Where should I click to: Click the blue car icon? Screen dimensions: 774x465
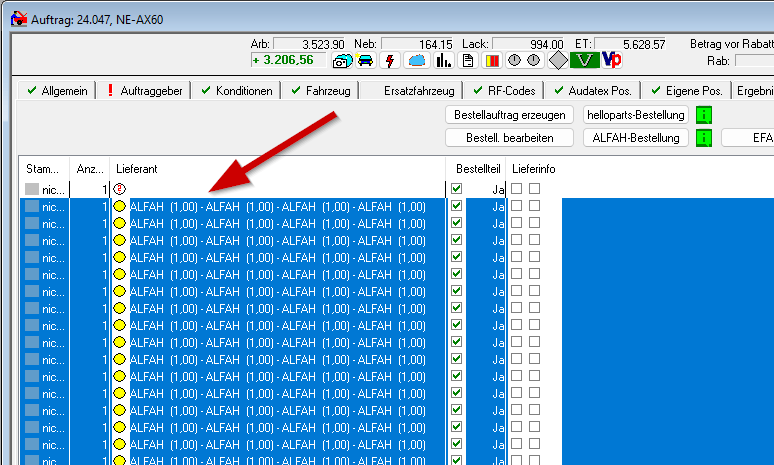tap(366, 61)
